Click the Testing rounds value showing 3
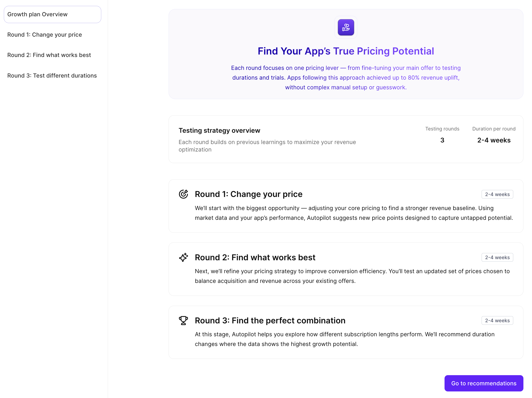 (x=442, y=140)
